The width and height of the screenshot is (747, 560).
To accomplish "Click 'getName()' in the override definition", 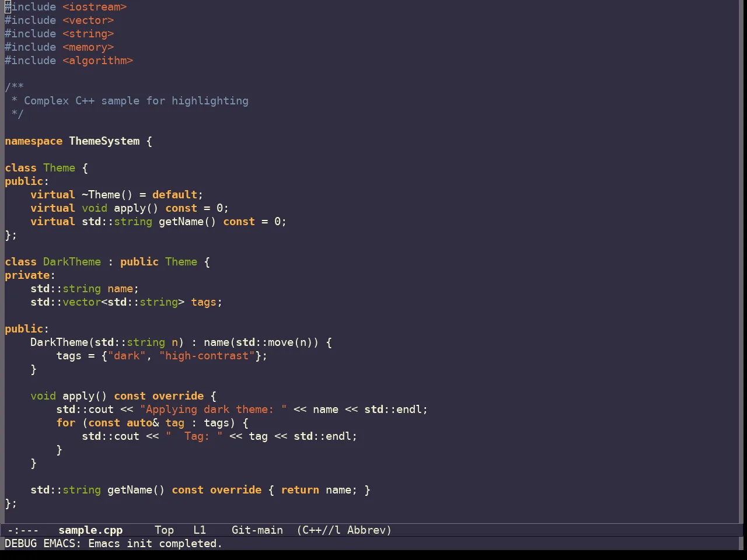I will point(136,490).
